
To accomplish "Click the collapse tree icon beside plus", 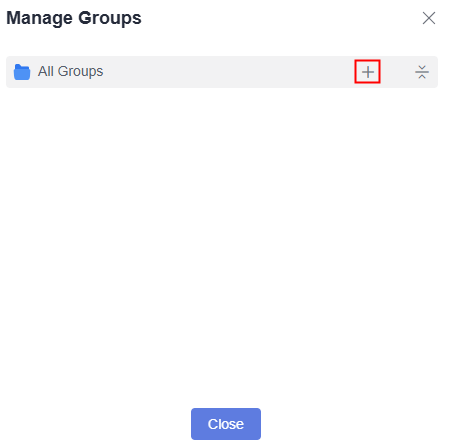I will click(x=422, y=72).
